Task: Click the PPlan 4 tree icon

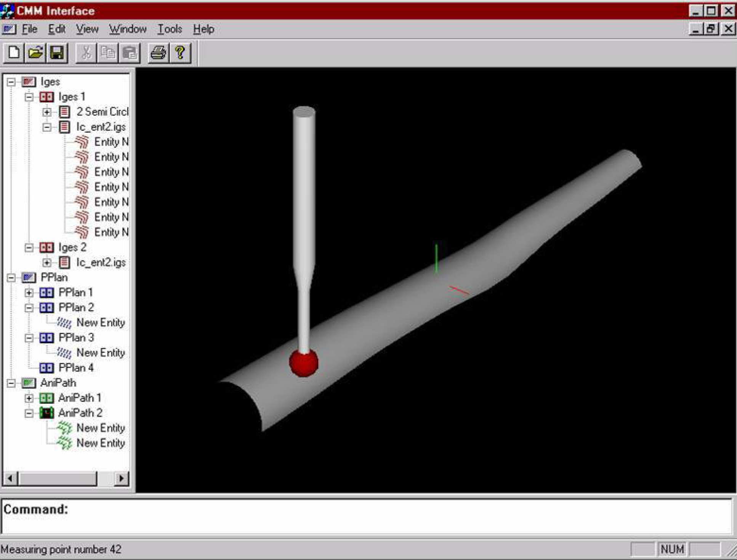Action: (46, 368)
